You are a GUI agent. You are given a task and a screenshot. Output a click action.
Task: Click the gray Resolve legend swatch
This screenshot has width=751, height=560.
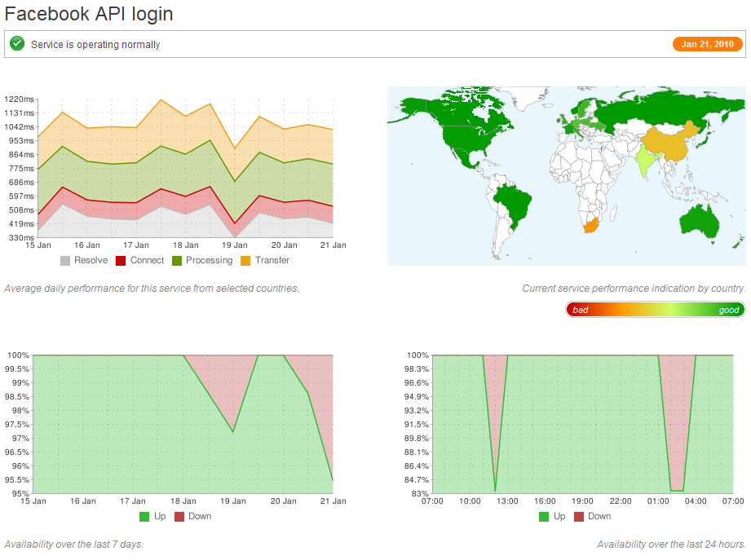click(x=65, y=261)
